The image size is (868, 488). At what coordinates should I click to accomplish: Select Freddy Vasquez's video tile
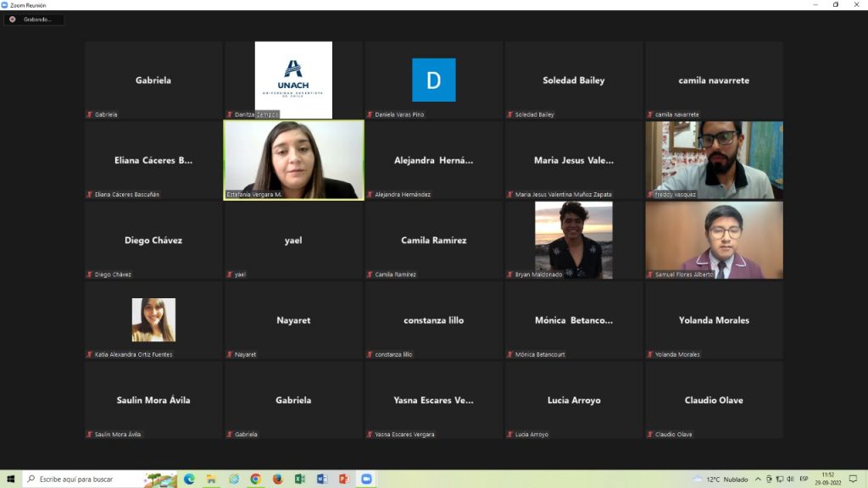point(714,158)
